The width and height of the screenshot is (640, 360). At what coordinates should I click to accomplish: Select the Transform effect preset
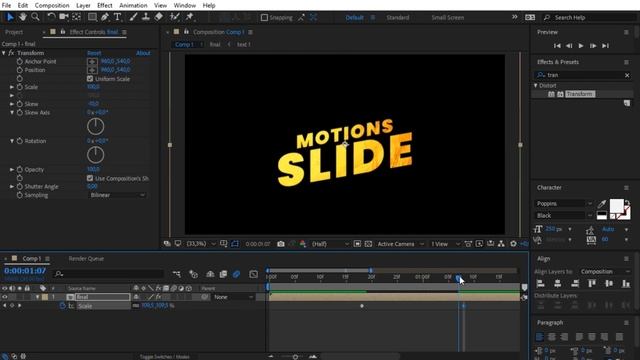580,94
